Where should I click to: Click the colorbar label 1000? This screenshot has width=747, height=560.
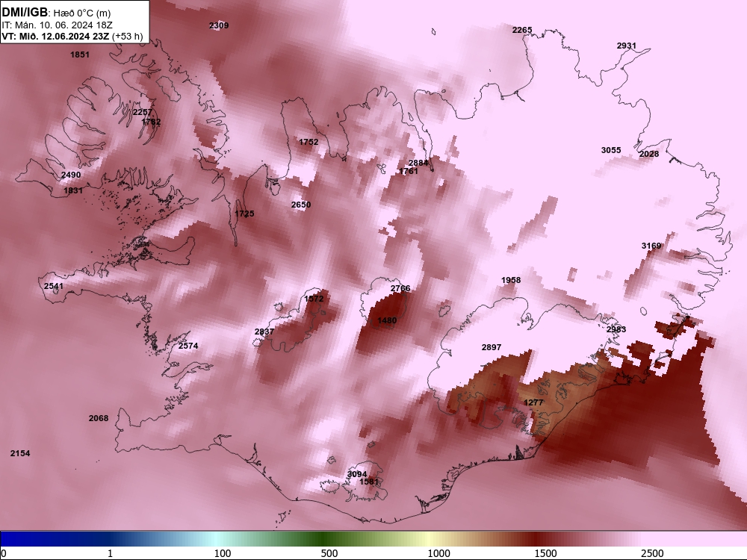coord(438,554)
